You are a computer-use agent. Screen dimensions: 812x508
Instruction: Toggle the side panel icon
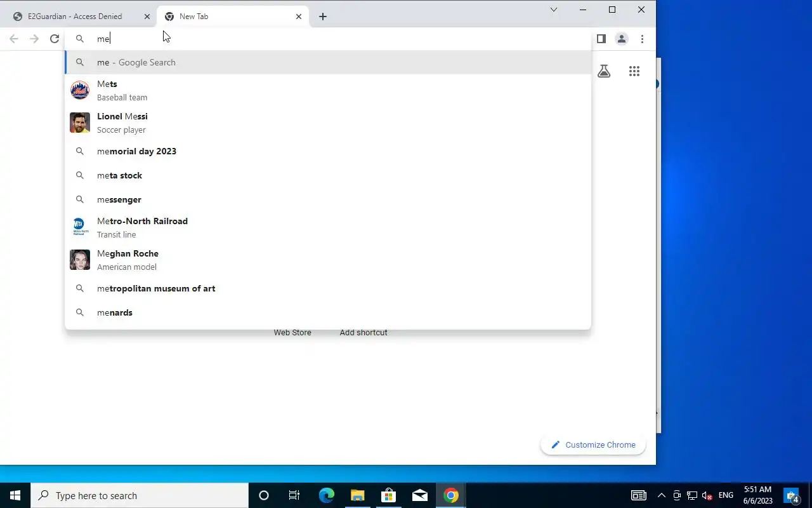point(601,39)
